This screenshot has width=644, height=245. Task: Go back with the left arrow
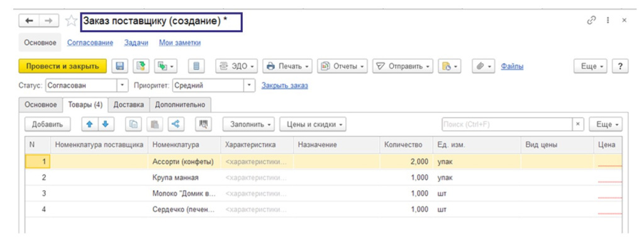[29, 21]
